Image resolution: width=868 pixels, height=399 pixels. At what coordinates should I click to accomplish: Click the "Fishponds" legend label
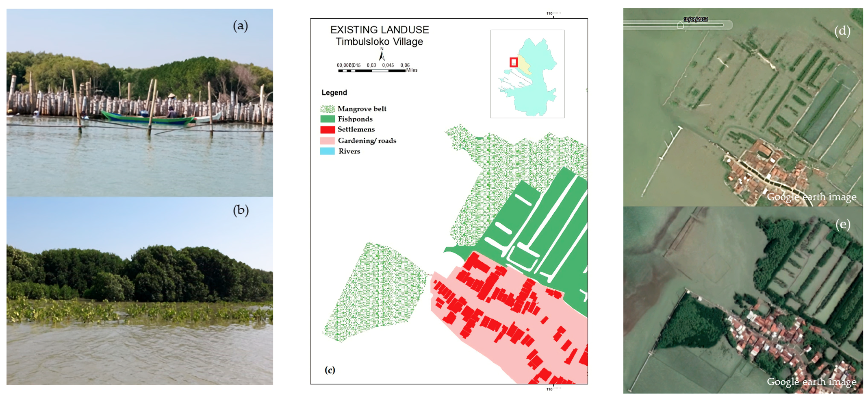click(x=355, y=119)
